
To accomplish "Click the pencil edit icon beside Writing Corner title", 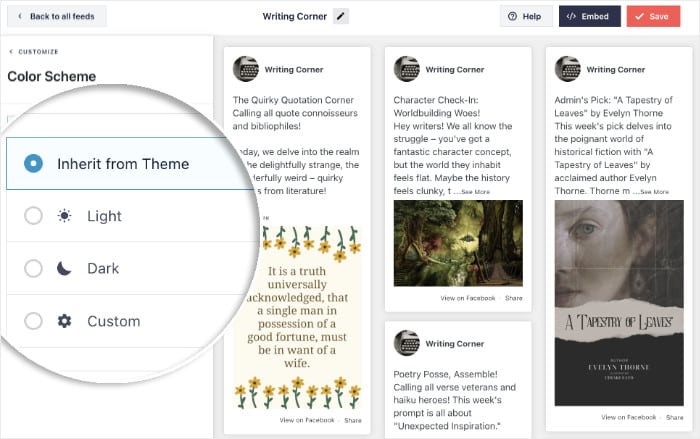I will pyautogui.click(x=341, y=17).
